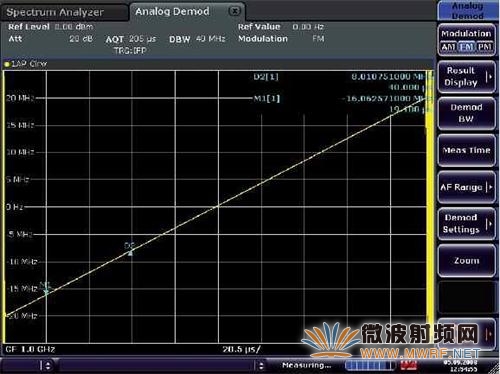Click the Demod BW softkey
The height and width of the screenshot is (374, 500).
(466, 113)
